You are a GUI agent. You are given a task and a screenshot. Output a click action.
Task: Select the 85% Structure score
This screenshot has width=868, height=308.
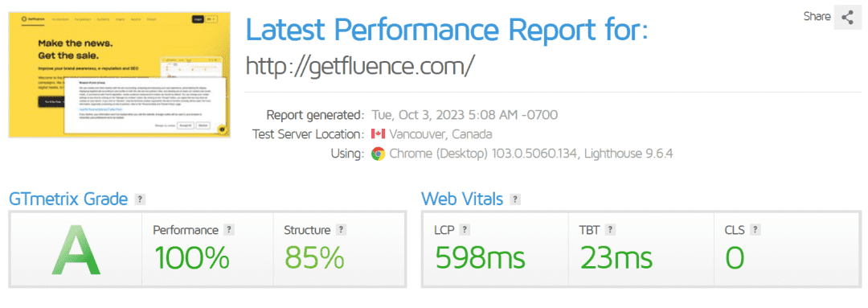[314, 257]
